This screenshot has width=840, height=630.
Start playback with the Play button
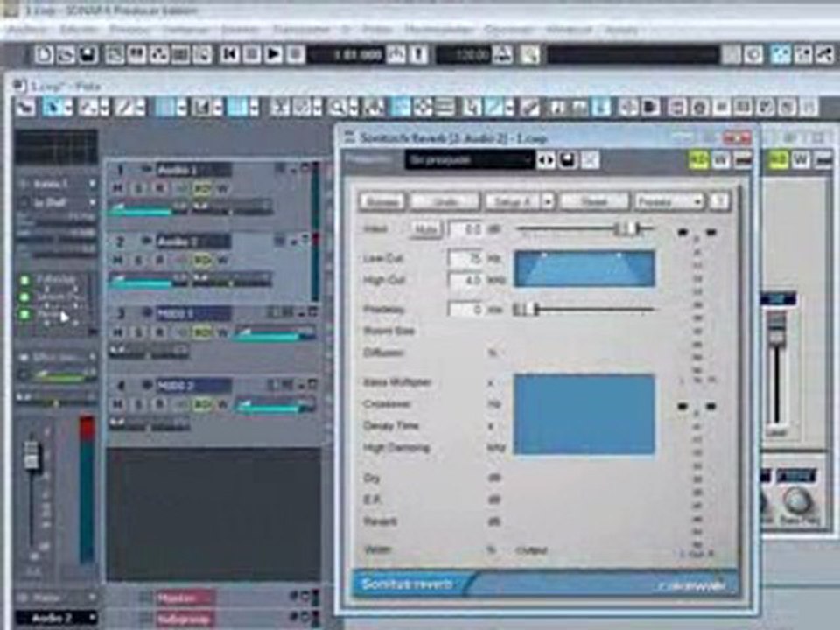[273, 54]
